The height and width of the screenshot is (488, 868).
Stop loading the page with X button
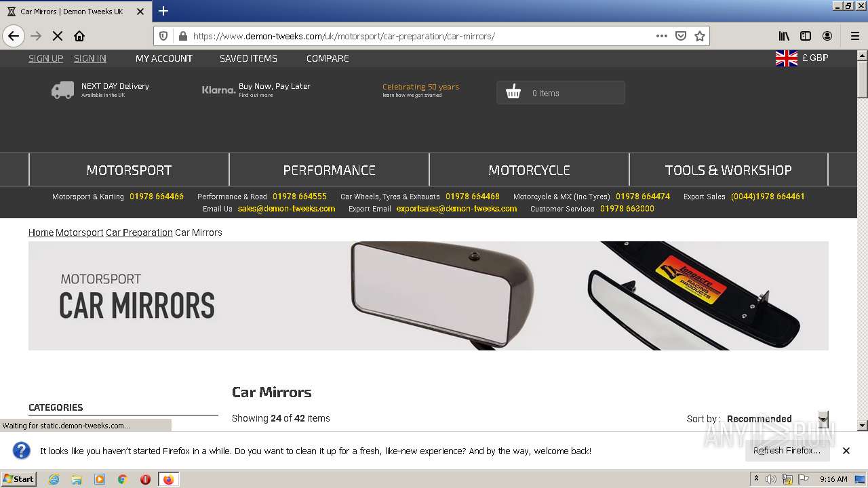58,36
